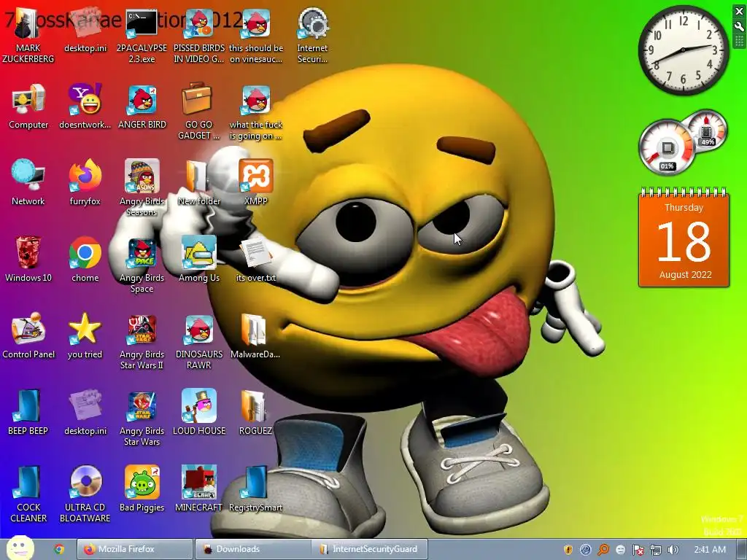Switch to InternetSecurityGuard taskbar button
This screenshot has height=560, width=747.
[x=371, y=549]
